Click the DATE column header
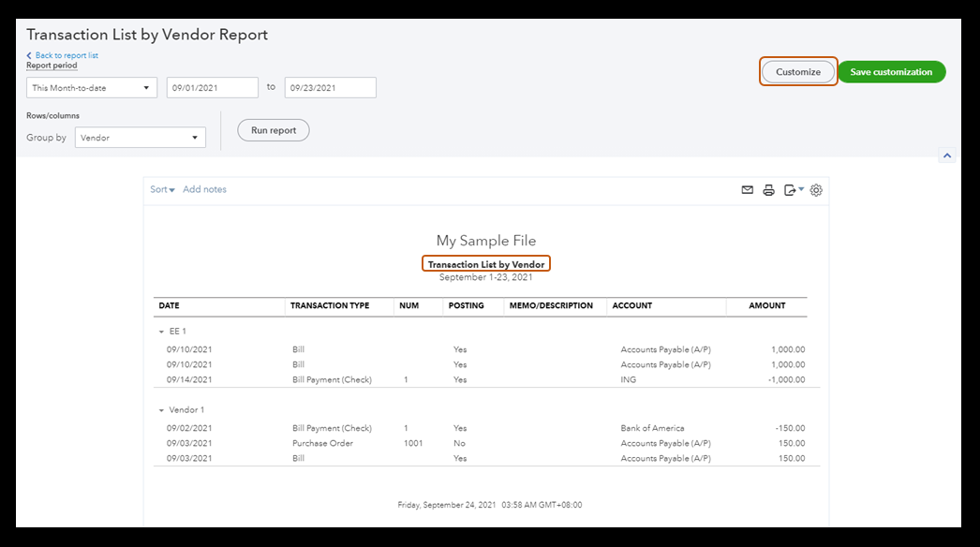 click(x=170, y=305)
